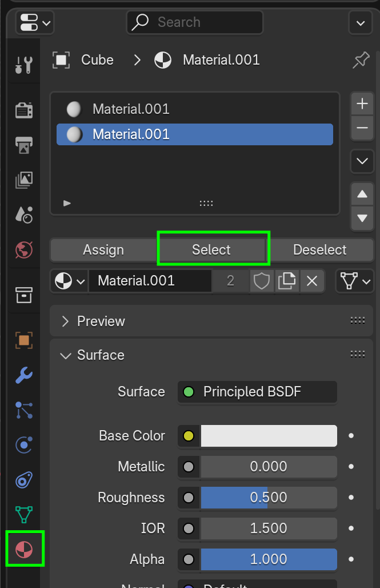This screenshot has height=588, width=380.
Task: Click the Deselect button
Action: [319, 250]
